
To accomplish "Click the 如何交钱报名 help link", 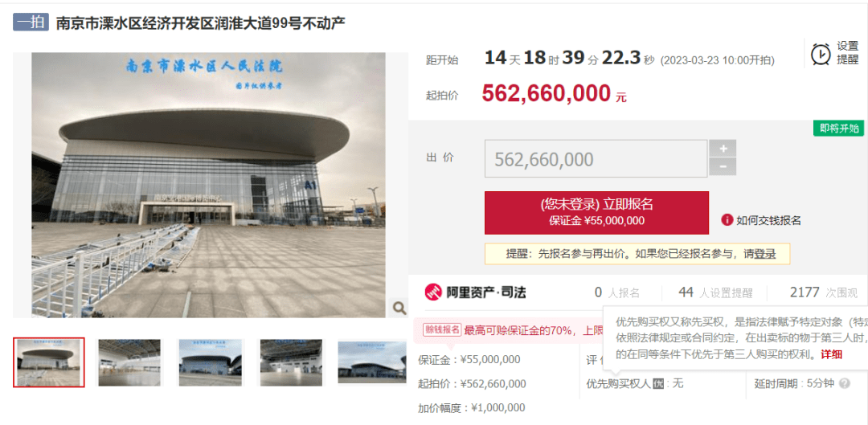I will pyautogui.click(x=768, y=220).
